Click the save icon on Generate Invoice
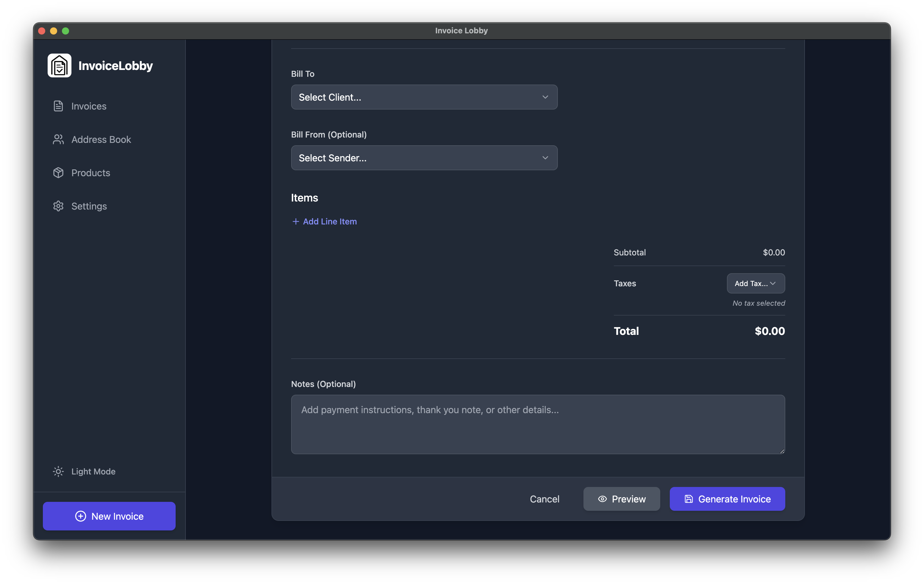Image resolution: width=924 pixels, height=584 pixels. (689, 499)
